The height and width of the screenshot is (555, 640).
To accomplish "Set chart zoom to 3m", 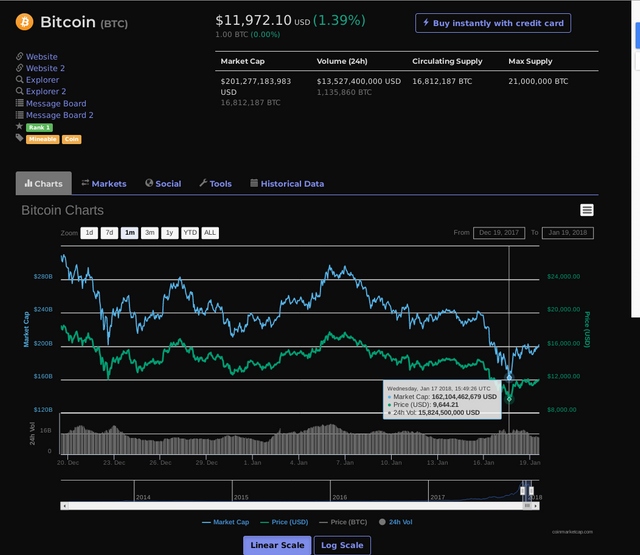I will tap(150, 233).
